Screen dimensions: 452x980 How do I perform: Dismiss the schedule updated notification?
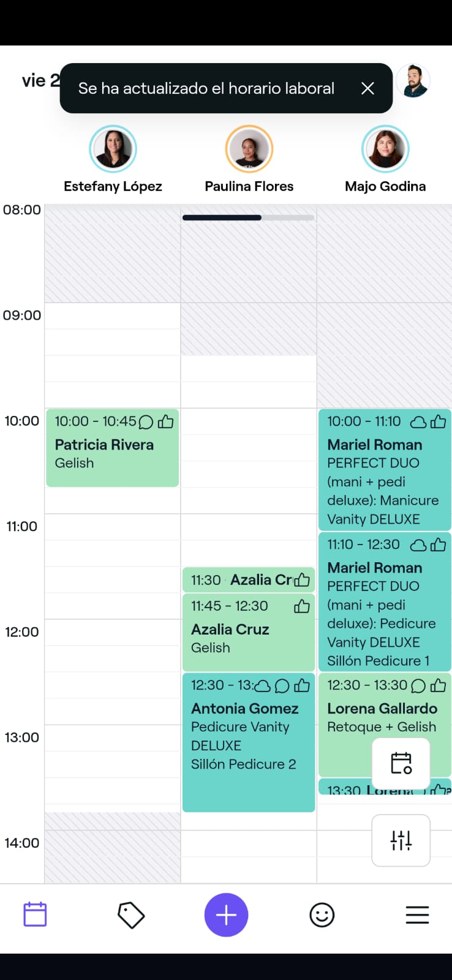pos(367,88)
